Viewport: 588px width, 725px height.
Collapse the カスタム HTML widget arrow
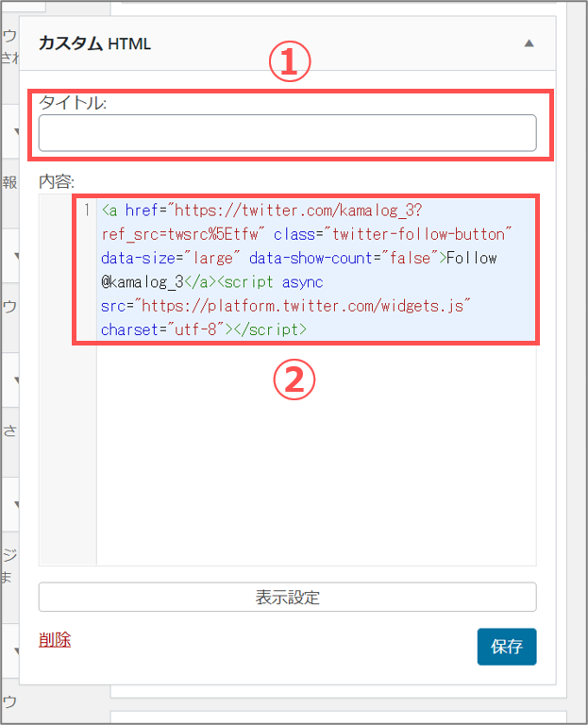point(529,43)
